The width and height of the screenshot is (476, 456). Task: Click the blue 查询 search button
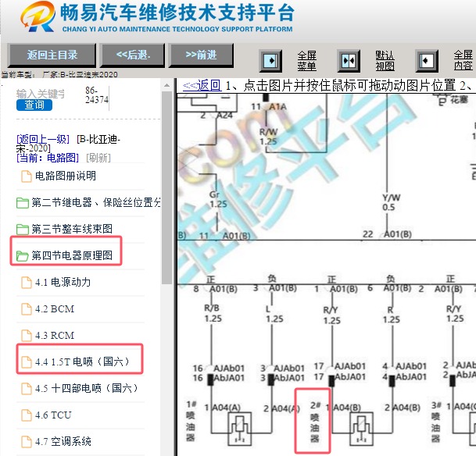pyautogui.click(x=34, y=105)
